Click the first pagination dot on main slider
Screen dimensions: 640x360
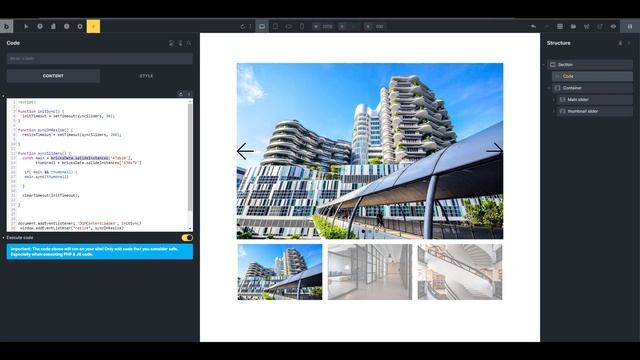pyautogui.click(x=363, y=231)
